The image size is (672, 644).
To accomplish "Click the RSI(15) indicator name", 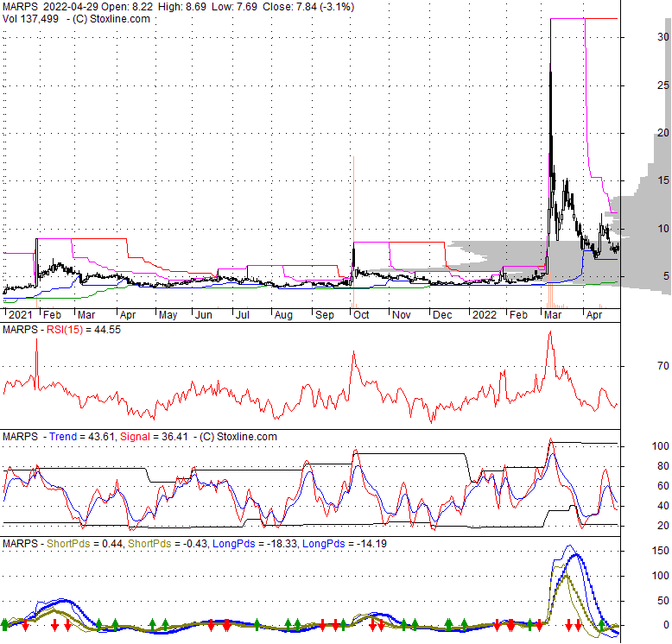I will point(64,330).
